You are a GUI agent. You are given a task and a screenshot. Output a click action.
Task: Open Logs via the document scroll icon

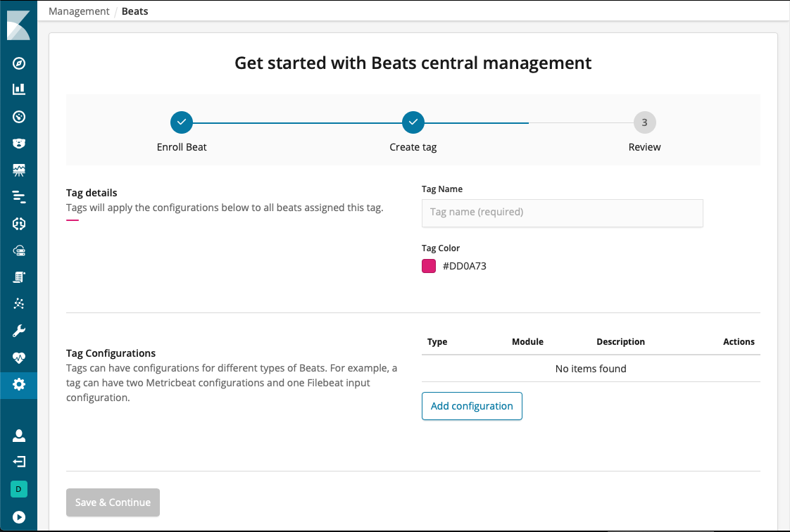click(18, 277)
